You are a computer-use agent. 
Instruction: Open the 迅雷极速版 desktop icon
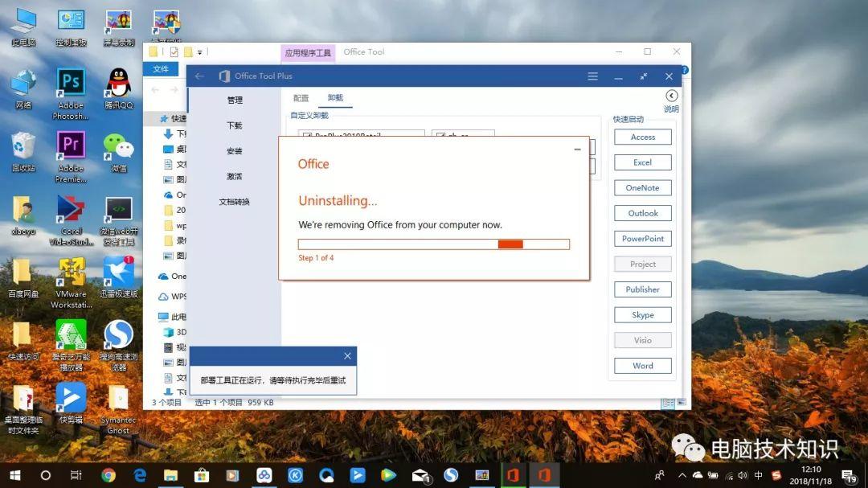click(118, 277)
